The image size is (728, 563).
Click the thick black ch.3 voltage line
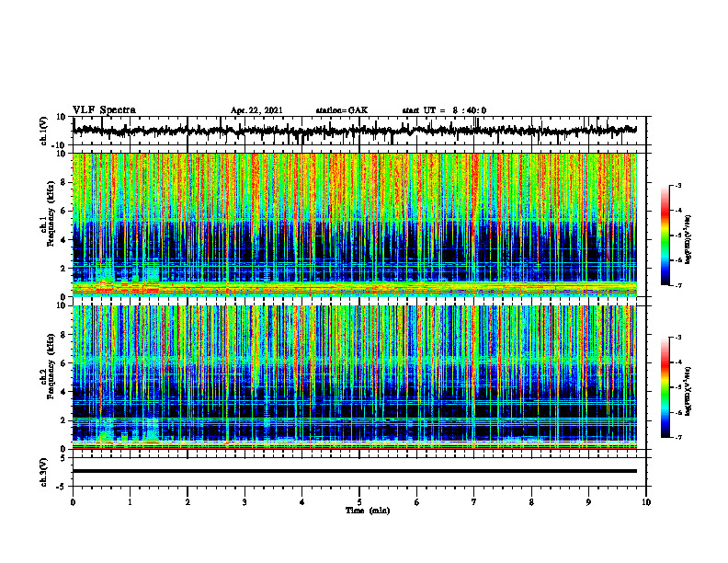tap(354, 471)
